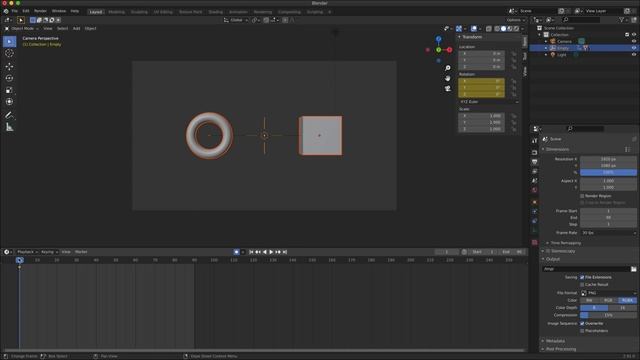
Task: Click the Resolution X field
Action: click(608, 159)
